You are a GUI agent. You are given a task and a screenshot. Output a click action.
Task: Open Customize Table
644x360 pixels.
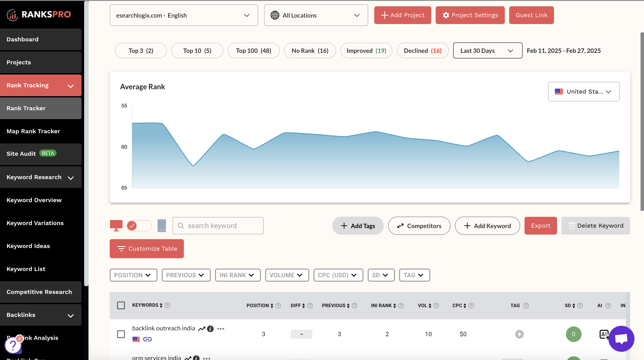point(147,248)
